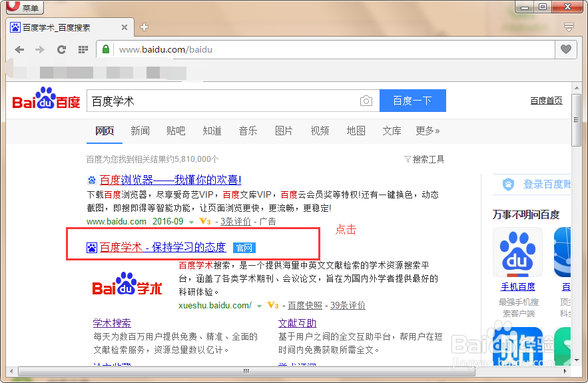Screen dimensions: 588x383
Task: Go forward to next page
Action: [x=40, y=49]
